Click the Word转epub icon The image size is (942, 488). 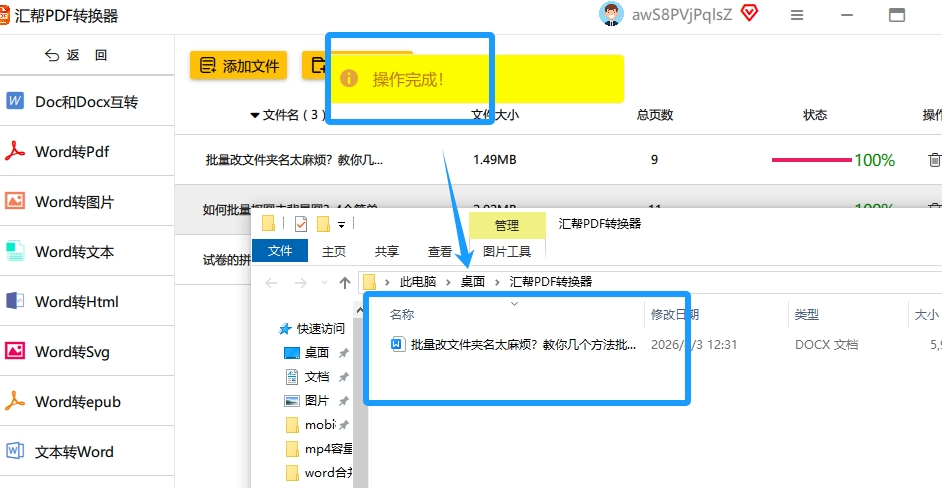[15, 400]
